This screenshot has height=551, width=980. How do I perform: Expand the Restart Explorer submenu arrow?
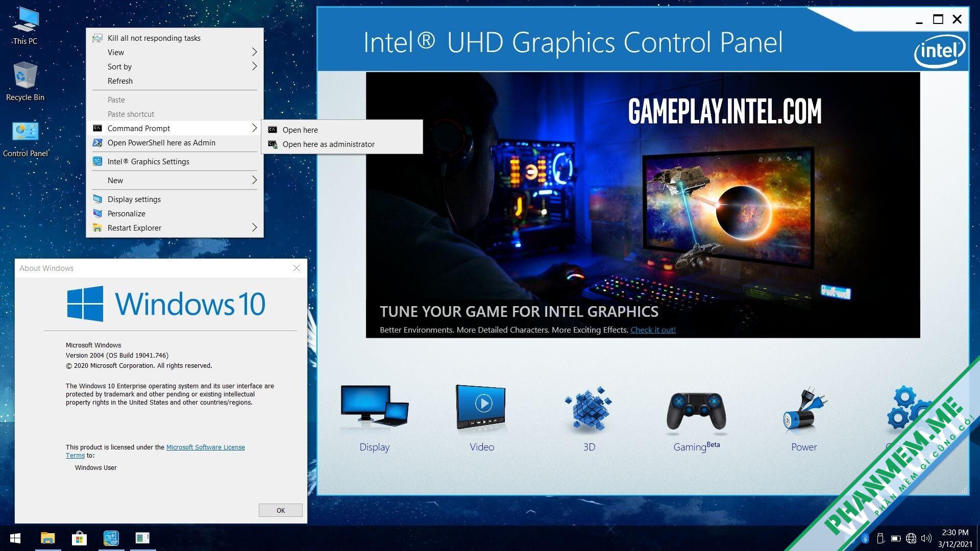254,228
